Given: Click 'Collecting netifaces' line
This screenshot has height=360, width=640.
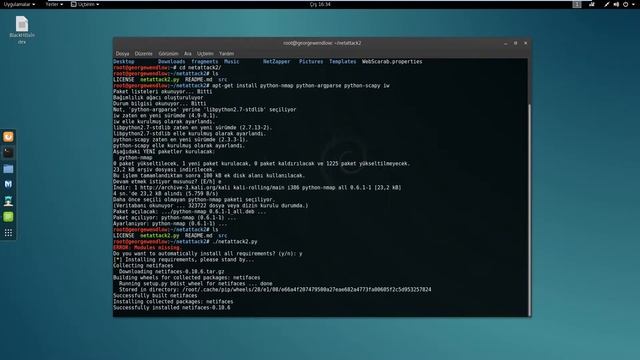Looking at the screenshot, I should pyautogui.click(x=143, y=265).
